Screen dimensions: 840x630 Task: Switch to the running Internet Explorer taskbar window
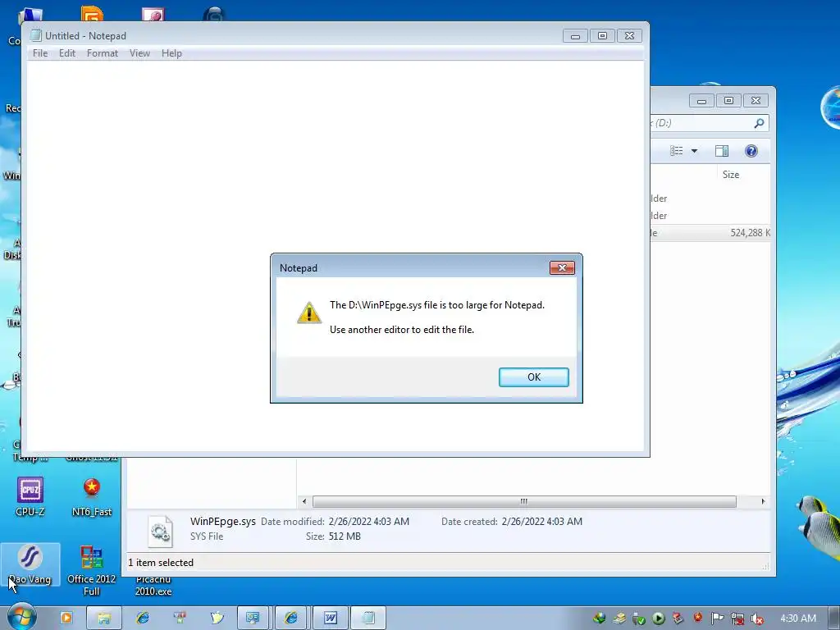291,618
